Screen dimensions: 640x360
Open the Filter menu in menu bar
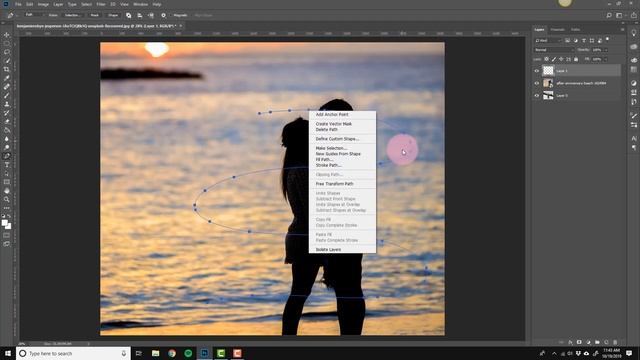click(x=101, y=4)
